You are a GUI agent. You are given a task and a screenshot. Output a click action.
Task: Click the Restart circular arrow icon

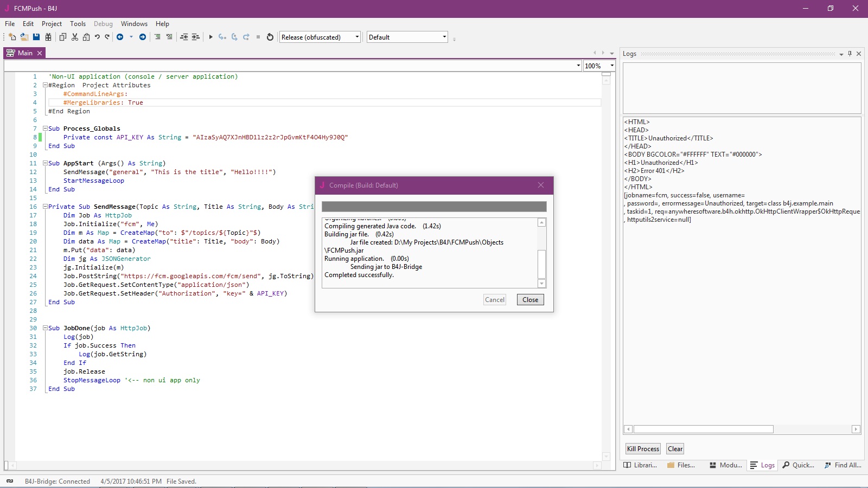click(x=270, y=37)
